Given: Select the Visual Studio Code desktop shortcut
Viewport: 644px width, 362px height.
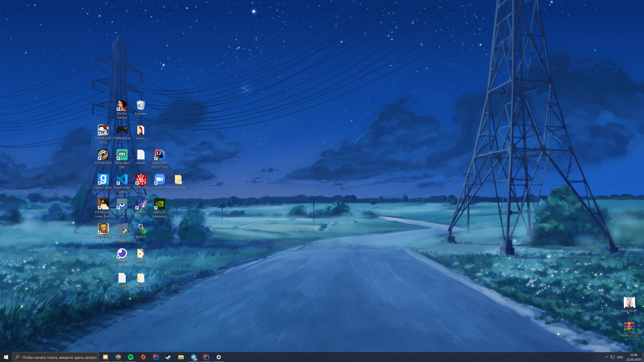Looking at the screenshot, I should (x=122, y=184).
